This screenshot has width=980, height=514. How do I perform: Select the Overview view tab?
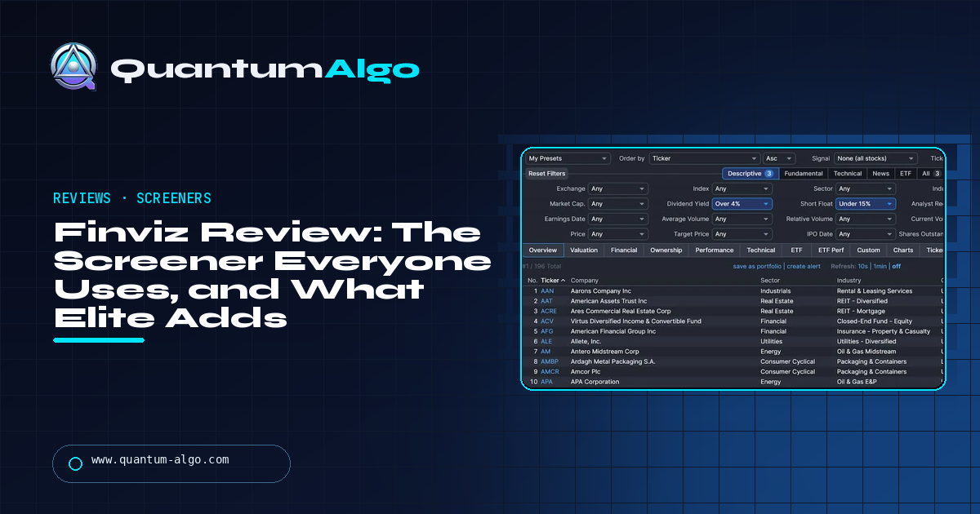tap(543, 250)
